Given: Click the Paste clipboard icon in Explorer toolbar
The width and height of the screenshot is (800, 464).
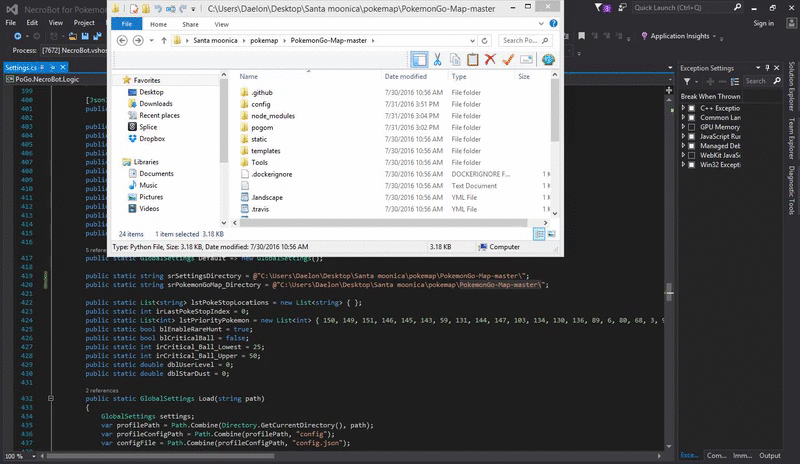Looking at the screenshot, I should [473, 60].
